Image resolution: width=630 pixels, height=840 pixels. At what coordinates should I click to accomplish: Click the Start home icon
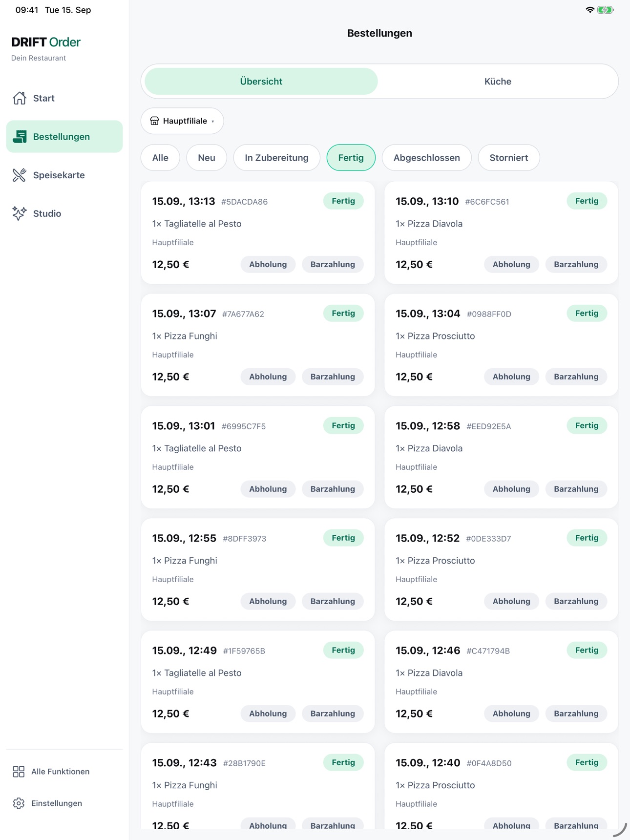pos(20,98)
